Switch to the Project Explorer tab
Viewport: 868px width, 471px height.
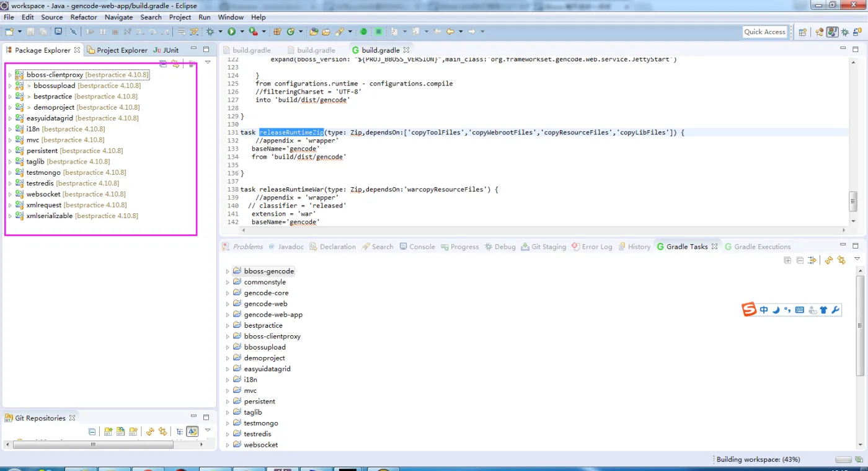(x=117, y=50)
